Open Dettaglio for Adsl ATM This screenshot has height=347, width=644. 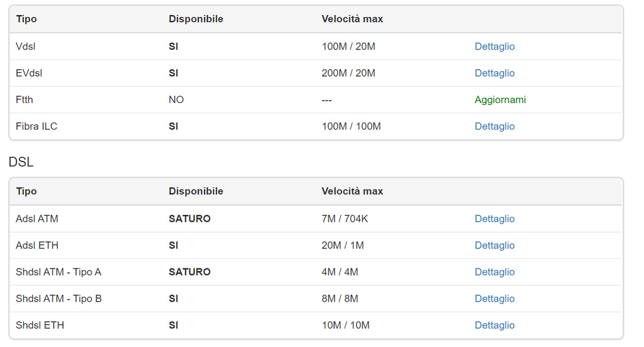point(494,219)
